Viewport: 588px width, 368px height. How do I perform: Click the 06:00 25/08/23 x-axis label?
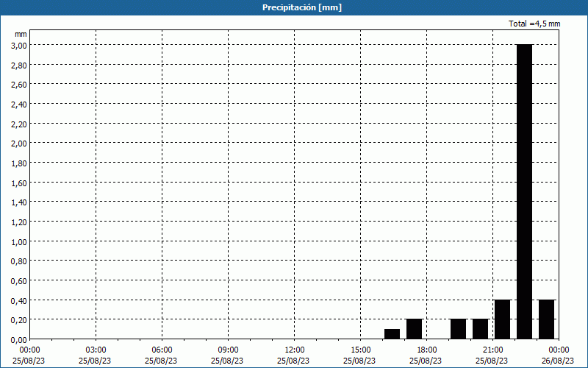(161, 355)
